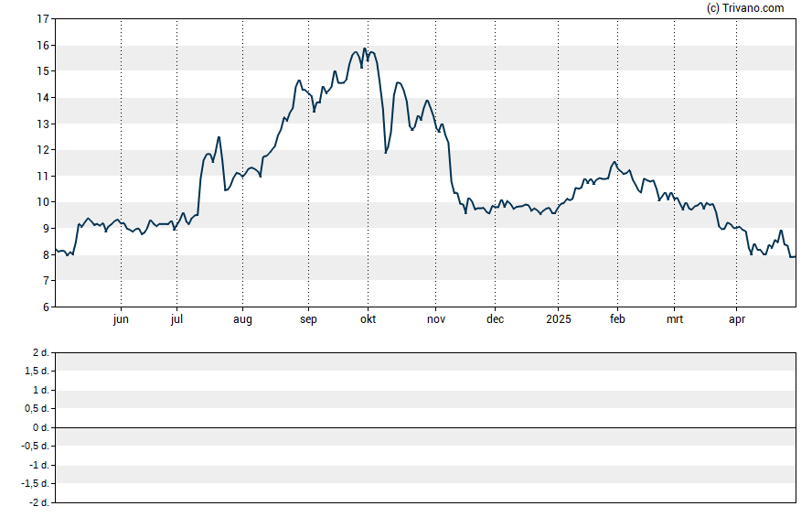
Task: Click the '-1,5 d.' lower axis label
Action: tap(35, 484)
